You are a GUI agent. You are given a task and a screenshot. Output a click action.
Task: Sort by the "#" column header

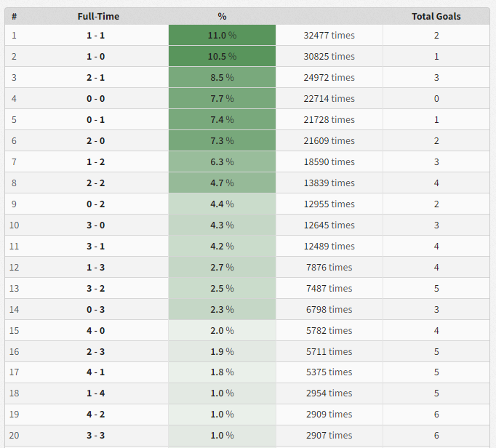[x=15, y=16]
